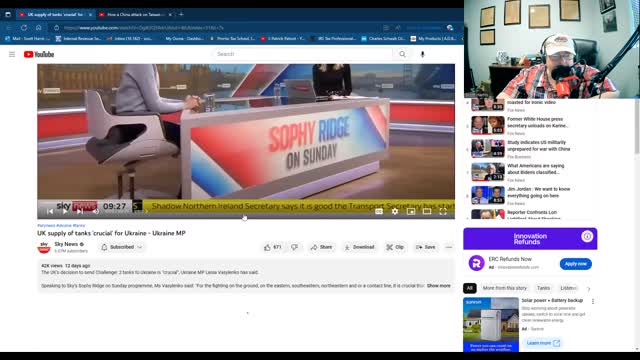This screenshot has height=360, width=640.
Task: Toggle subtitles closed captions button
Action: (379, 211)
